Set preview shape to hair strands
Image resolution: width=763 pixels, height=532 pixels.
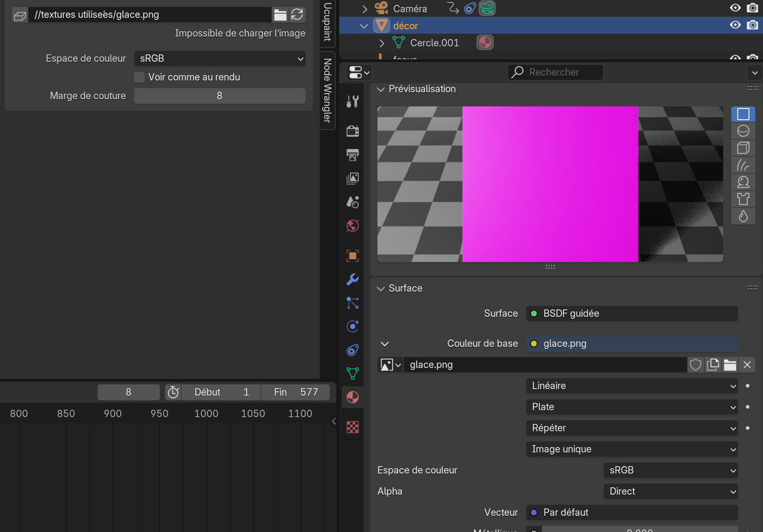743,165
